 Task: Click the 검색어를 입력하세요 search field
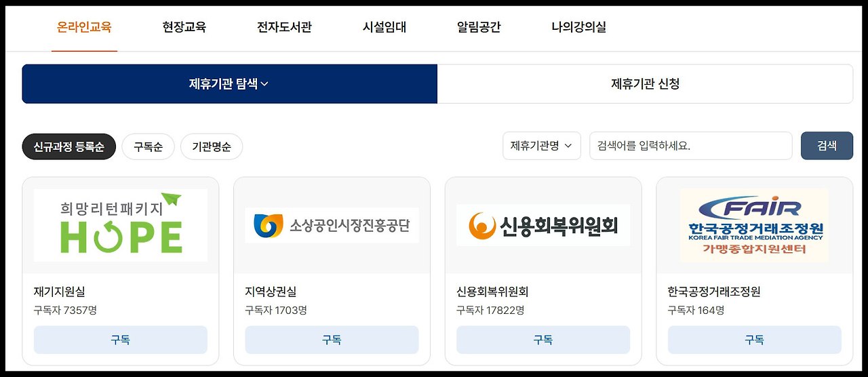pyautogui.click(x=690, y=146)
